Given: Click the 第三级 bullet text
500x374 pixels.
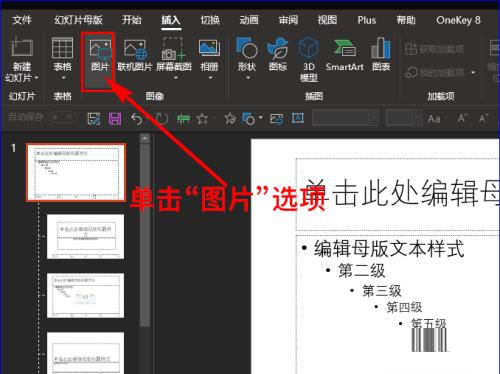Looking at the screenshot, I should pos(382,291).
